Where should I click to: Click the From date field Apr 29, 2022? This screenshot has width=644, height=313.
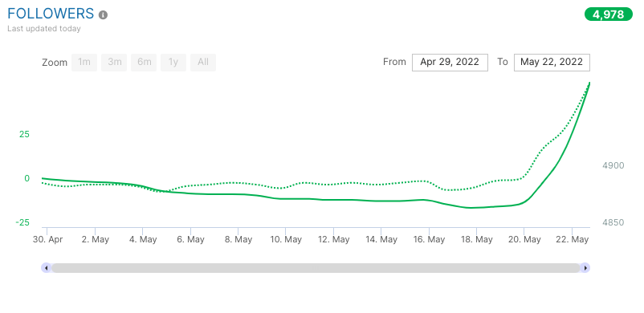(x=450, y=63)
